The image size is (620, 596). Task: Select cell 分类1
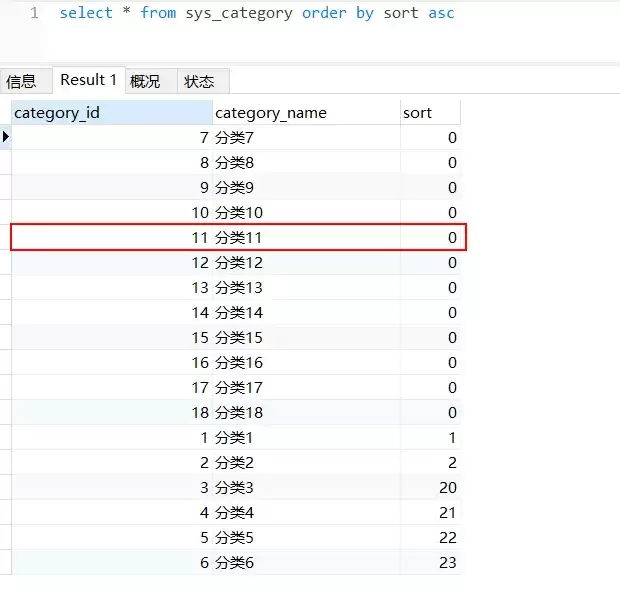coord(306,438)
